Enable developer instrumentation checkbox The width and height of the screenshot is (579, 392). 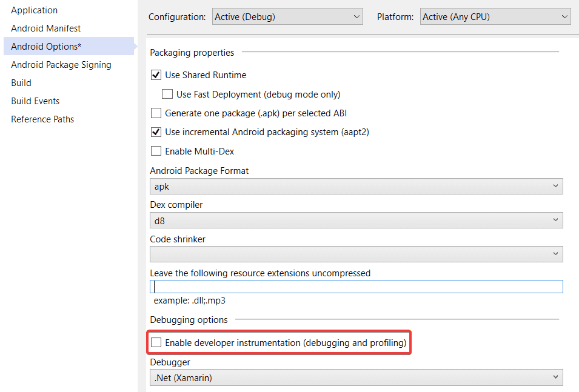pyautogui.click(x=156, y=343)
